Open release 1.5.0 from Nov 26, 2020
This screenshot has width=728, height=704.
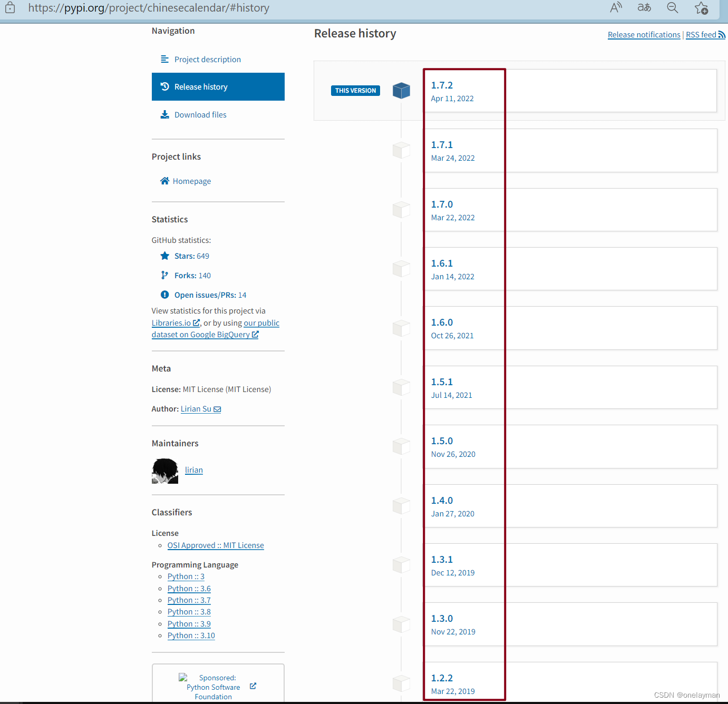click(570, 446)
